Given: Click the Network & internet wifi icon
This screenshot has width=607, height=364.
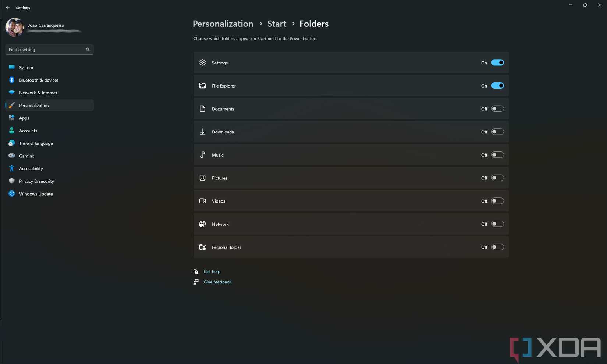Looking at the screenshot, I should [12, 93].
